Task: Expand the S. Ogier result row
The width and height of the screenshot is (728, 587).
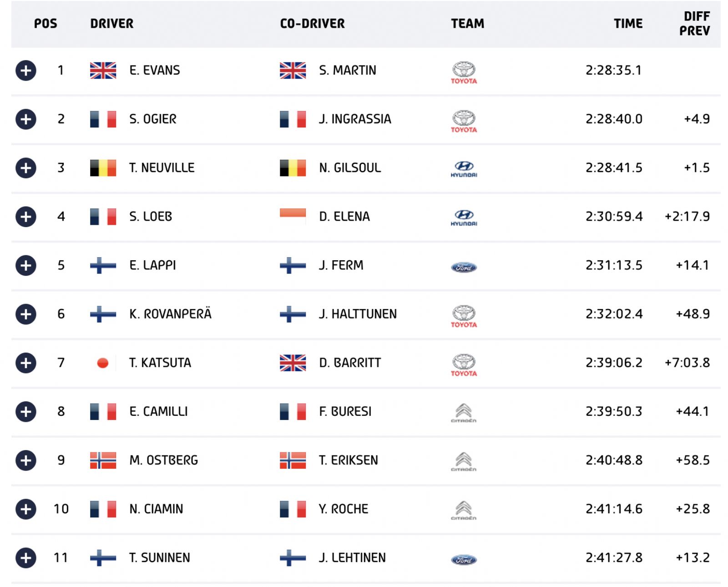Action: click(x=26, y=119)
